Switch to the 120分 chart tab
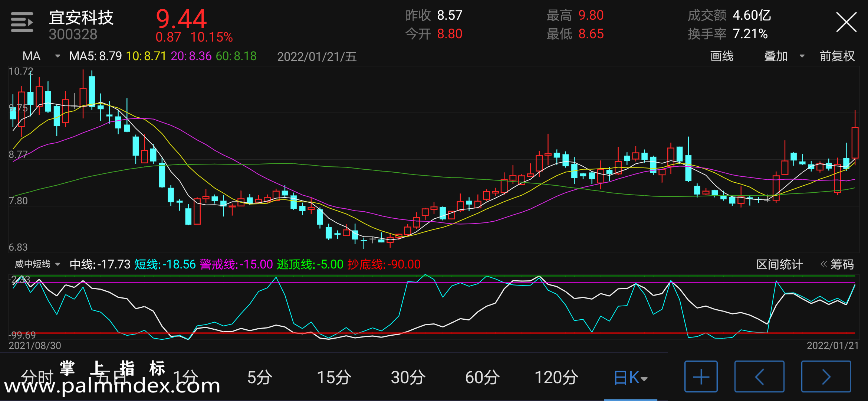 556,377
